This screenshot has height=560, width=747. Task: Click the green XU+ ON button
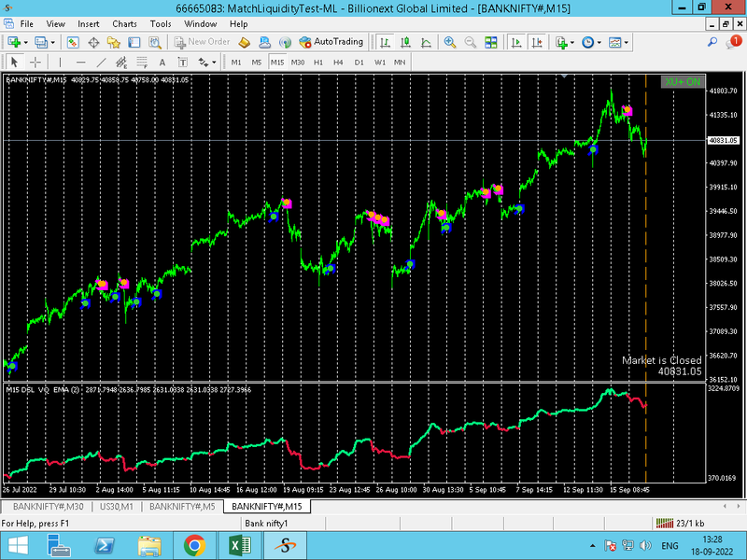(683, 82)
